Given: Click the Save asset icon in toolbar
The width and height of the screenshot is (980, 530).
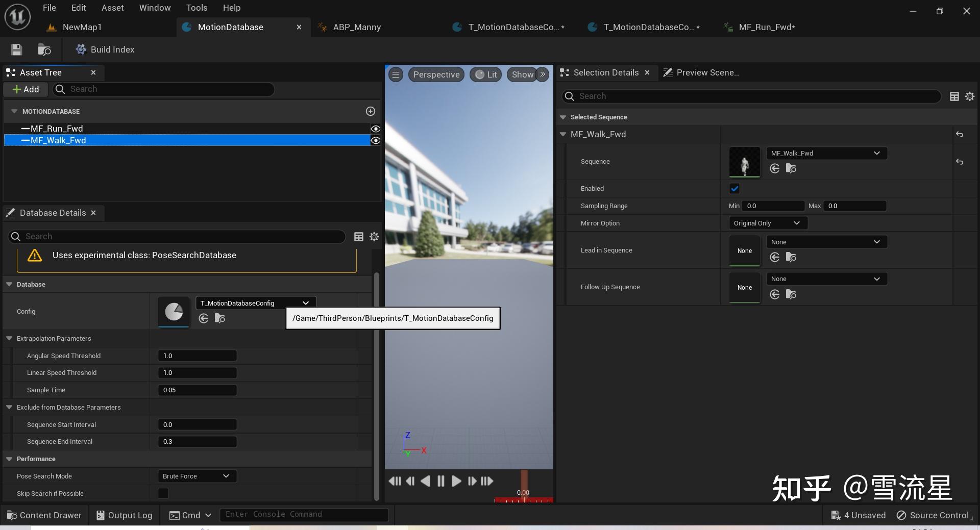Looking at the screenshot, I should tap(16, 49).
